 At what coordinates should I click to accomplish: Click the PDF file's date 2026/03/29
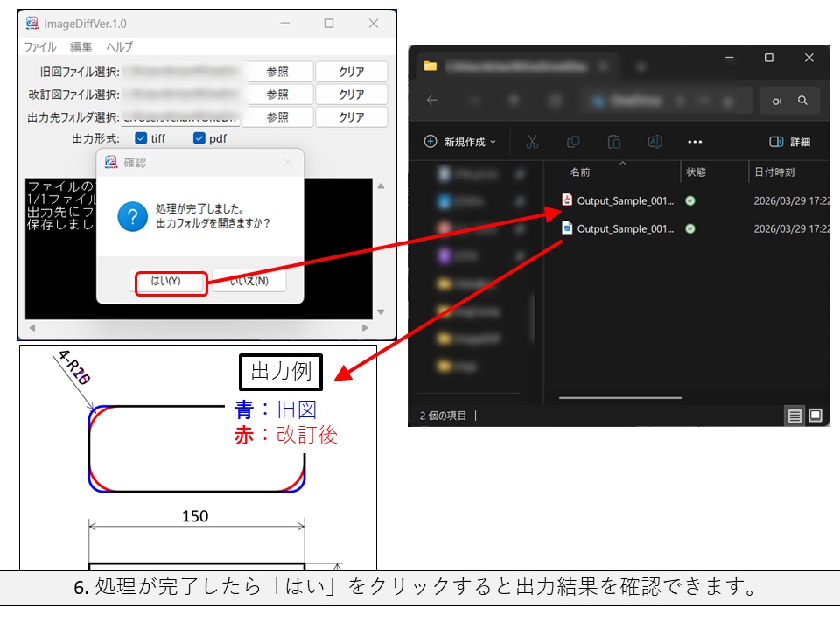point(792,201)
